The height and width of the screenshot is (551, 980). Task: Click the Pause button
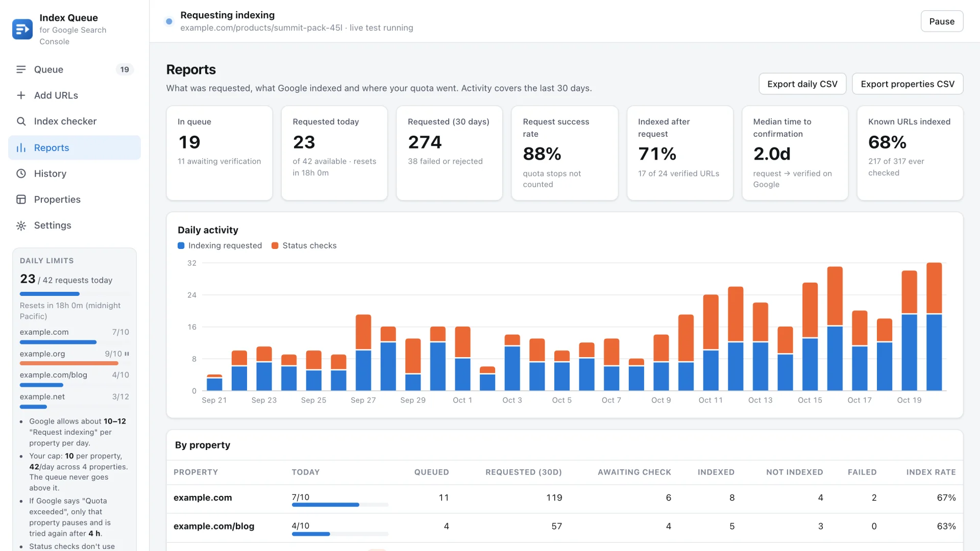(x=942, y=21)
